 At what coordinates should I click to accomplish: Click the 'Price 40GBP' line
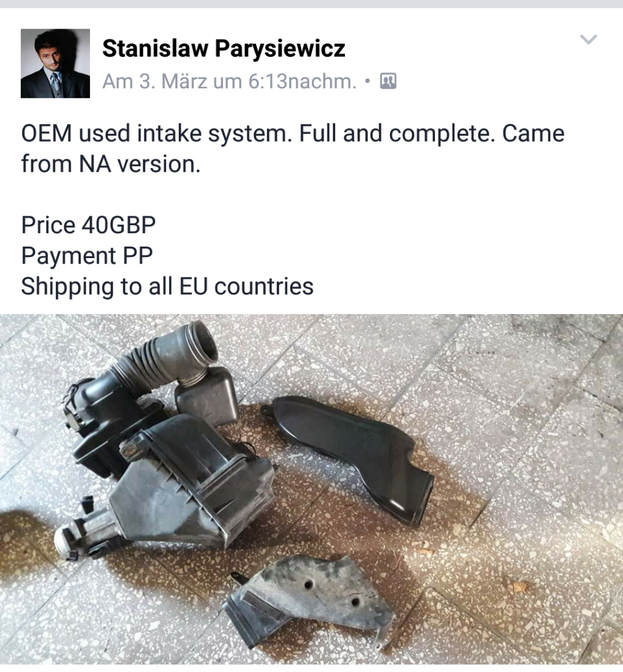tap(89, 225)
